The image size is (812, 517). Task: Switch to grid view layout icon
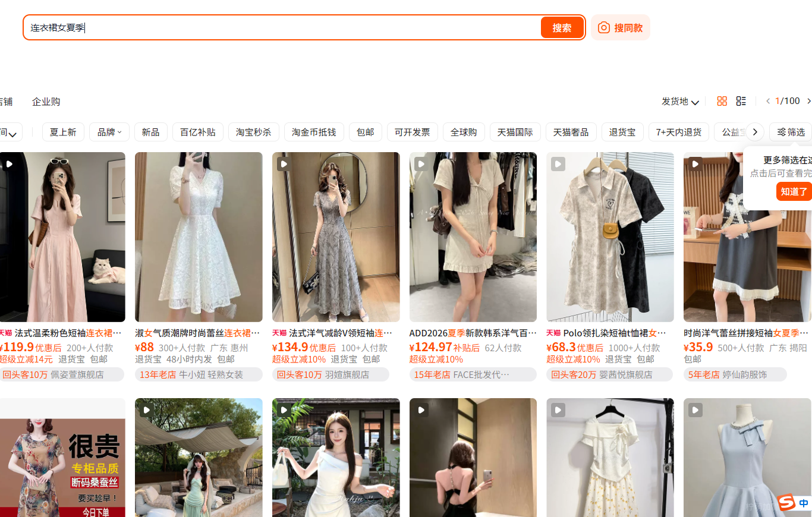click(x=722, y=101)
